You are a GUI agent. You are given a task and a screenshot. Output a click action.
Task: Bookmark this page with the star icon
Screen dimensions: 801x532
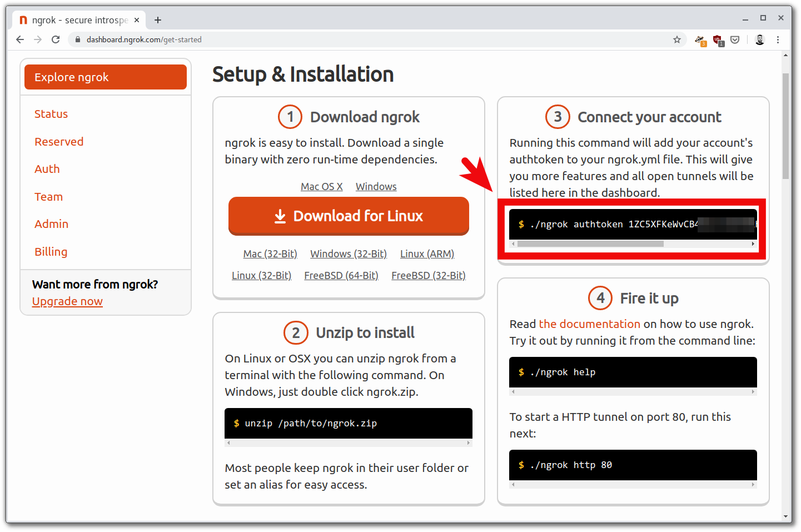pyautogui.click(x=677, y=39)
